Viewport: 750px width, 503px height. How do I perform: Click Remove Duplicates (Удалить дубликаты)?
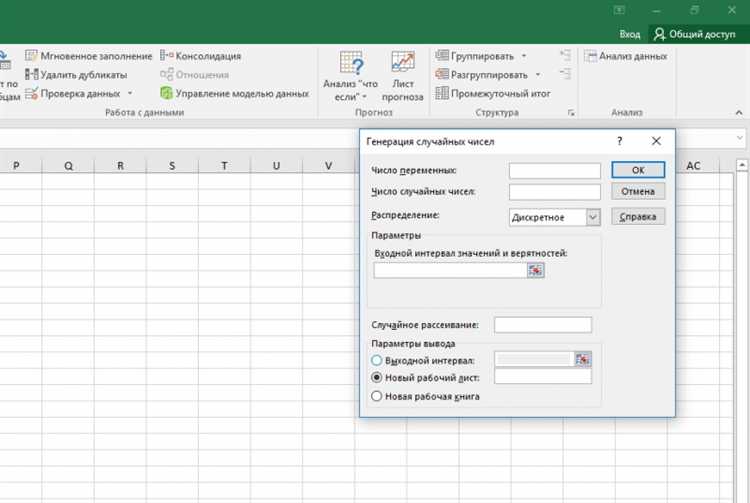77,75
